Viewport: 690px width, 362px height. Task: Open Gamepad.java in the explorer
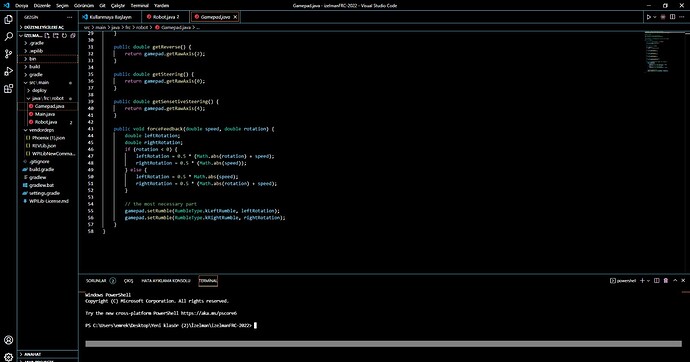click(x=48, y=106)
